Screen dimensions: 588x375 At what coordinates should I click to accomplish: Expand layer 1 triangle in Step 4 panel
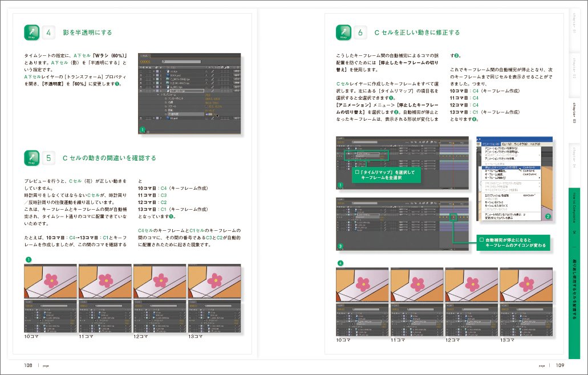(154, 71)
